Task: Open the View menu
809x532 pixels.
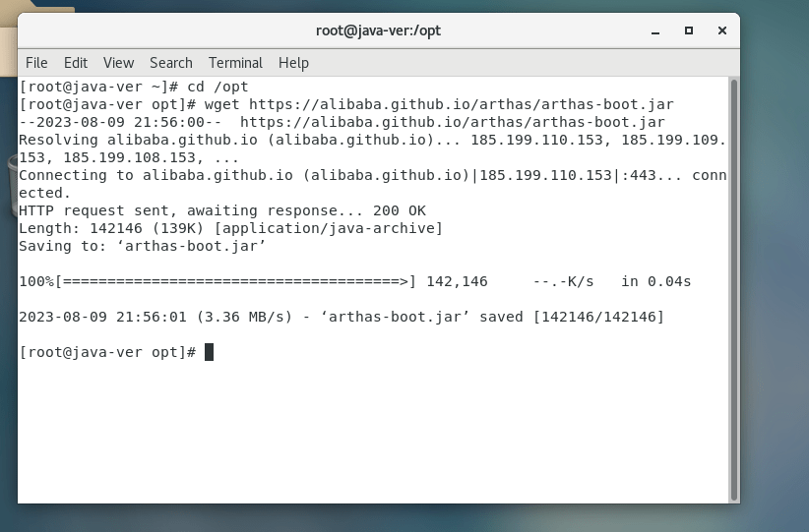Action: (118, 63)
